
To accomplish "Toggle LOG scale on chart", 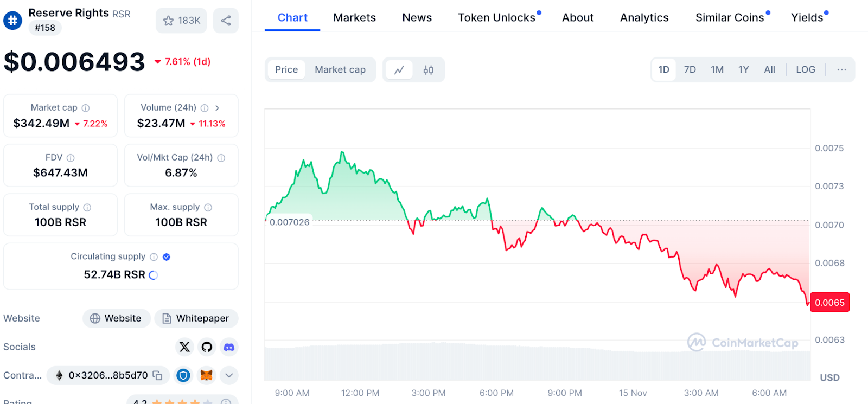I will 806,70.
